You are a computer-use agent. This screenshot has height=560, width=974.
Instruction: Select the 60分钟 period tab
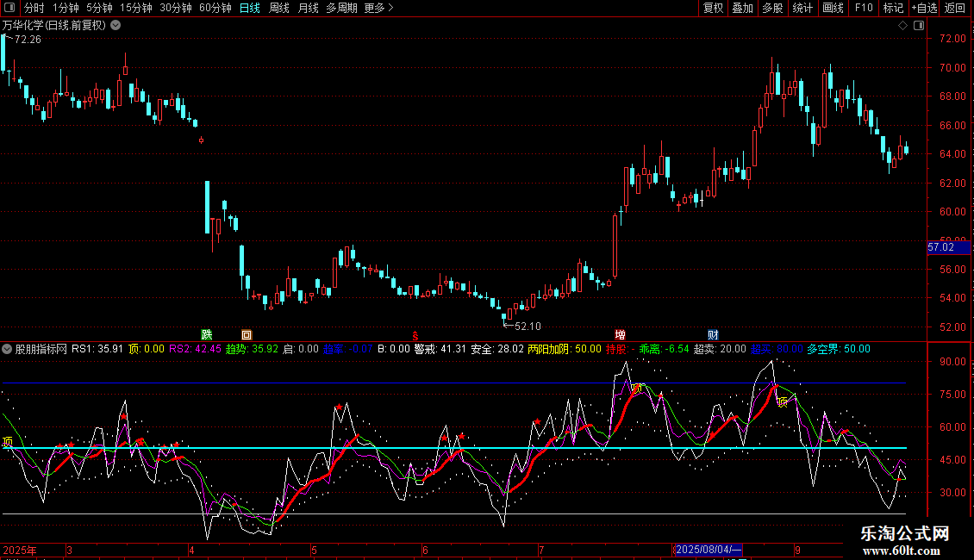(x=215, y=9)
